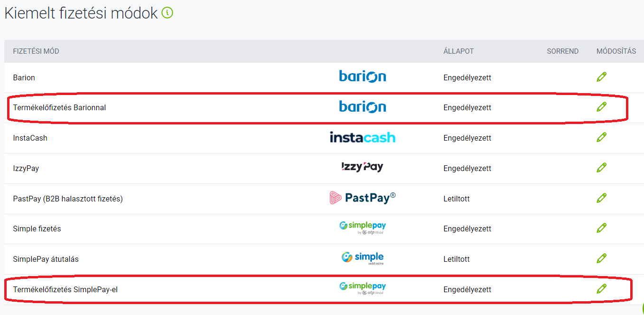644x315 pixels.
Task: Select the IzzyPay logo
Action: [363, 167]
